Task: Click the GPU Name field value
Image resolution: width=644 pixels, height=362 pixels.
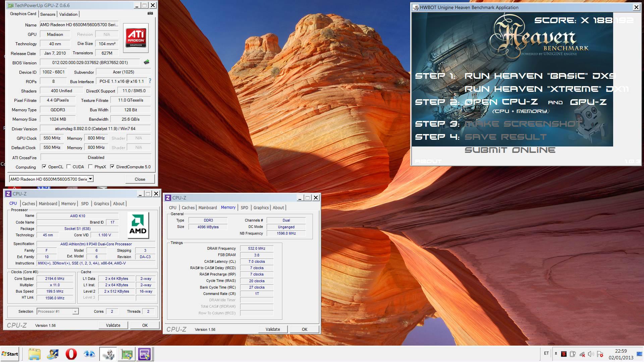Action: click(x=79, y=24)
